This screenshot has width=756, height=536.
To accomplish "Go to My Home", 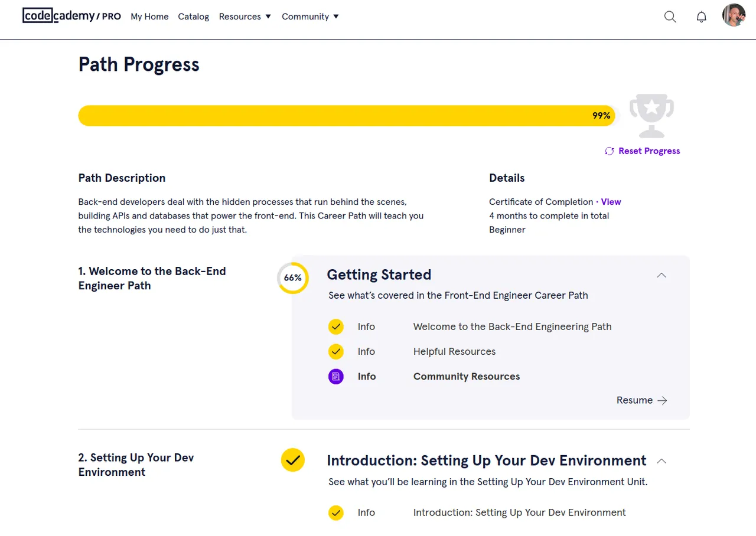I will [x=149, y=17].
